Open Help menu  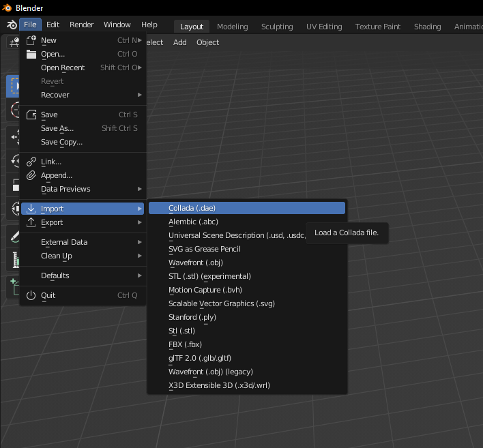tap(149, 25)
